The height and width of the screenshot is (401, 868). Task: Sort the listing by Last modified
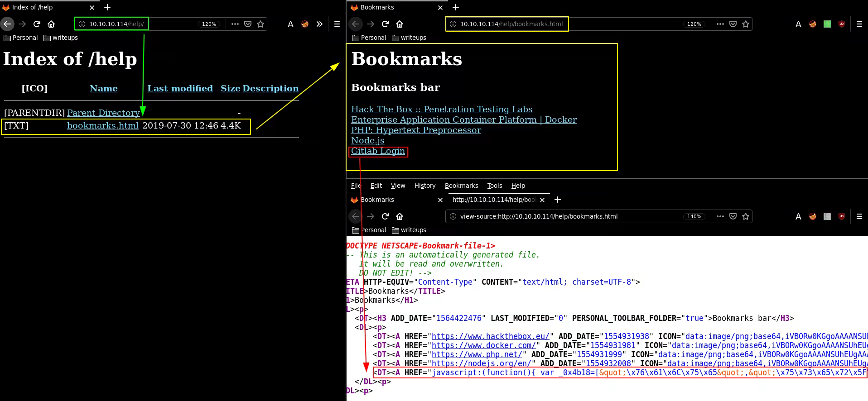coord(180,88)
